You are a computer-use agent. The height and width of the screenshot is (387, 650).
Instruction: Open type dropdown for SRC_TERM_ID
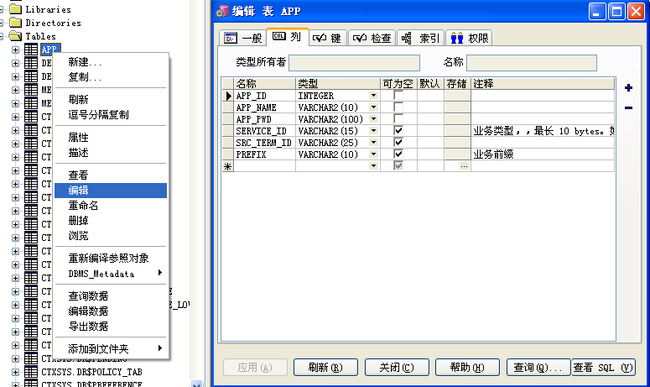(x=374, y=142)
